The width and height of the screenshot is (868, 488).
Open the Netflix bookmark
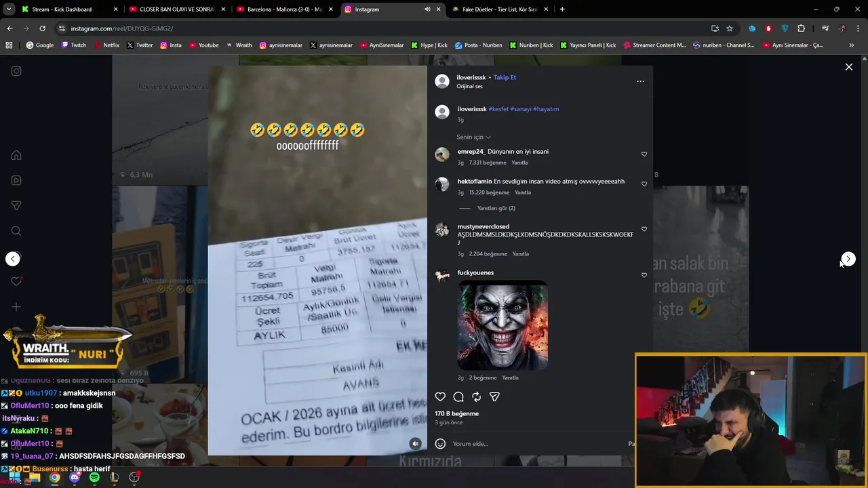coord(106,45)
